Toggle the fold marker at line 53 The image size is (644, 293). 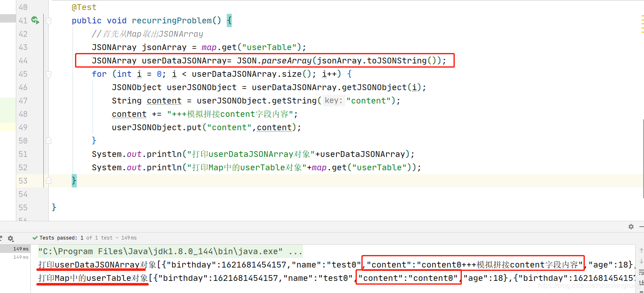[x=48, y=180]
